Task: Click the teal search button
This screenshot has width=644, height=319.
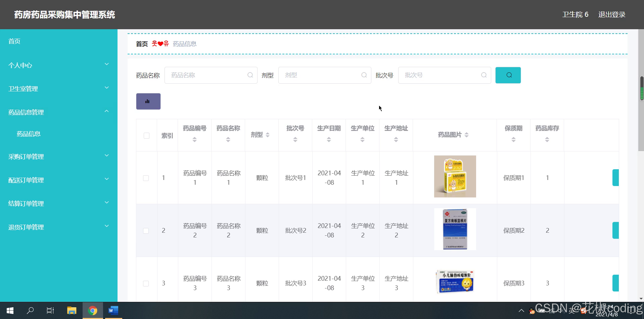Action: pyautogui.click(x=508, y=75)
